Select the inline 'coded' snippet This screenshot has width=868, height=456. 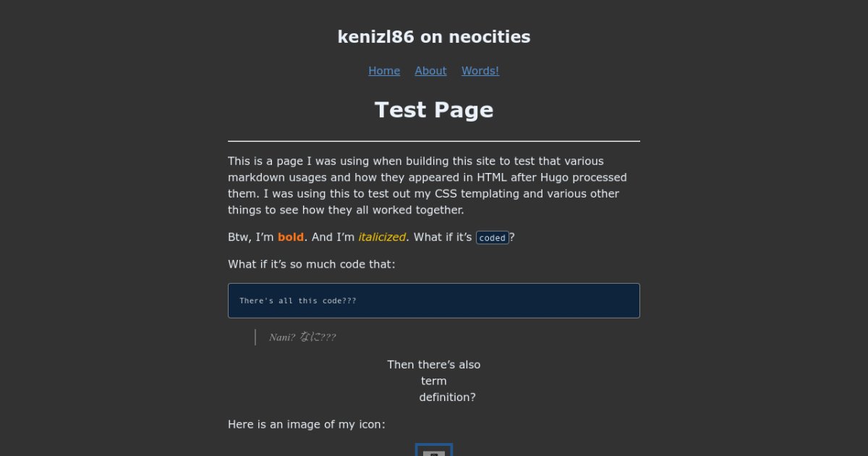[x=493, y=238]
